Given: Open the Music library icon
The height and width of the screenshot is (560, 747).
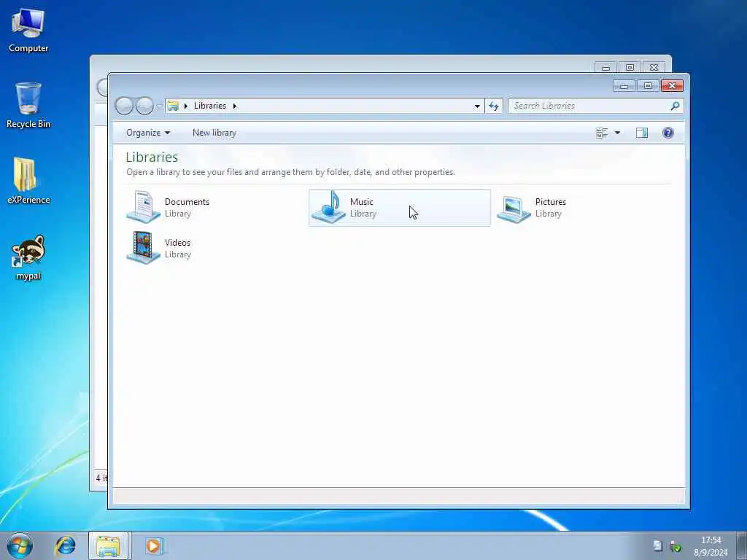Looking at the screenshot, I should coord(328,206).
